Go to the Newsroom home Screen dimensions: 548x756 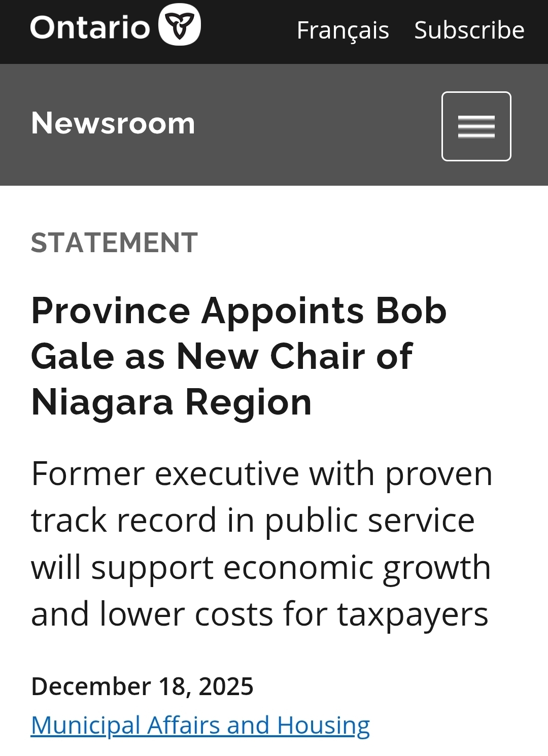pos(113,123)
